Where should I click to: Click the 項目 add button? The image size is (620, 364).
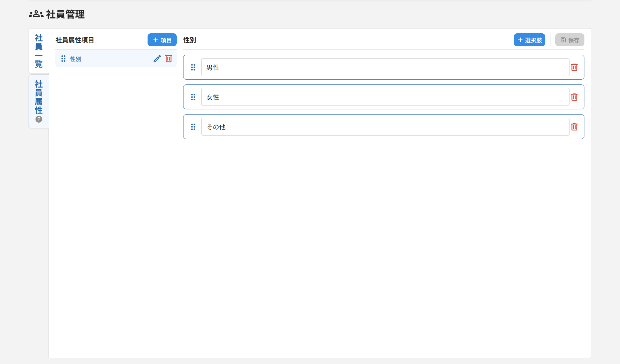(162, 40)
